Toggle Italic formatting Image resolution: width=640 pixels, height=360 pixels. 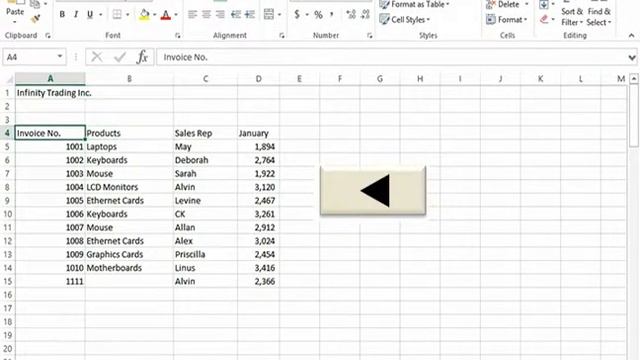pos(76,15)
